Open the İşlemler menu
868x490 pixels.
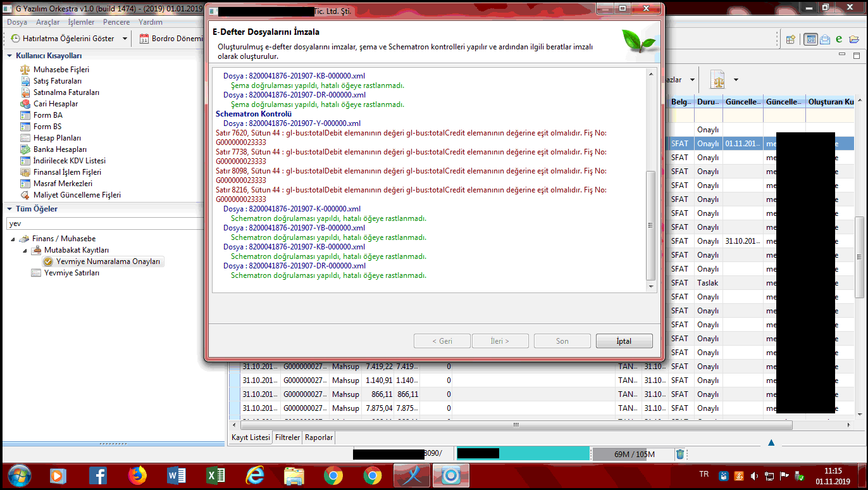pos(81,22)
